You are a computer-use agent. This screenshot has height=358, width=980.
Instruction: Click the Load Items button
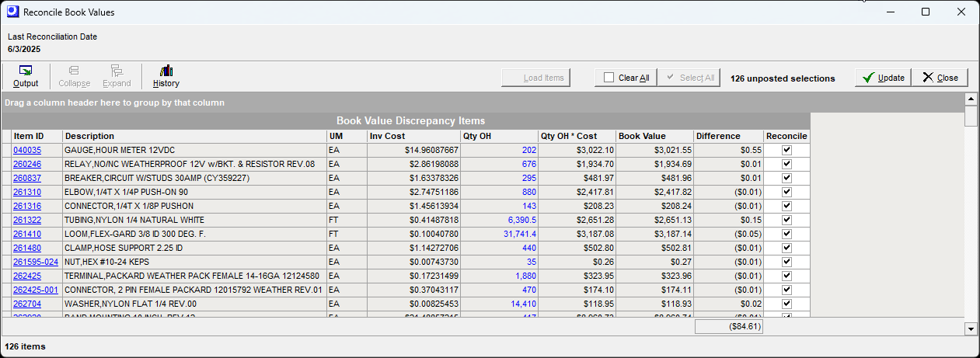click(536, 78)
